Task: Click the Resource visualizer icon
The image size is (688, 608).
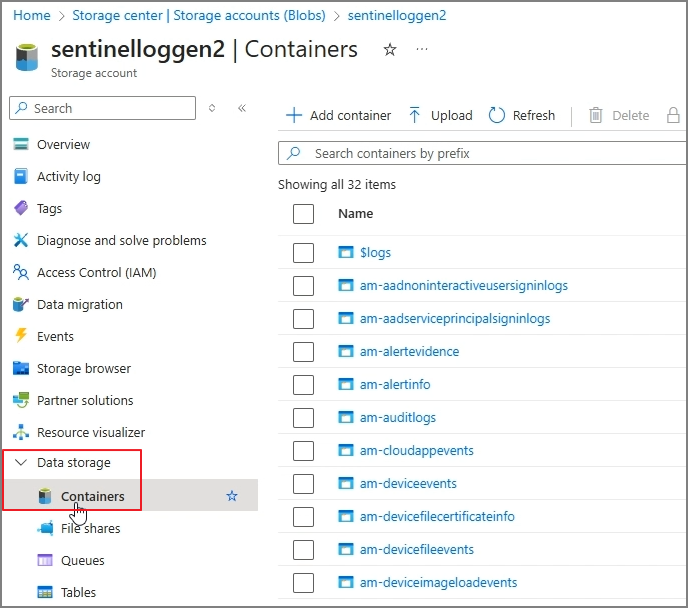Action: (x=21, y=432)
